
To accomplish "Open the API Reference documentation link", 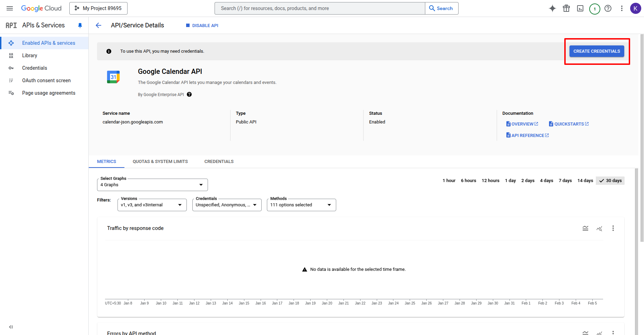I will pos(528,135).
